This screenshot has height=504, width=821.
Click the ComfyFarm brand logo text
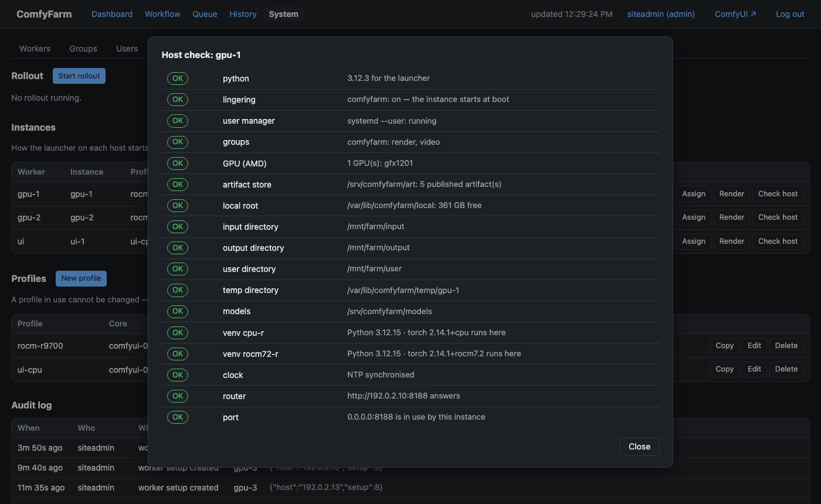tap(44, 14)
